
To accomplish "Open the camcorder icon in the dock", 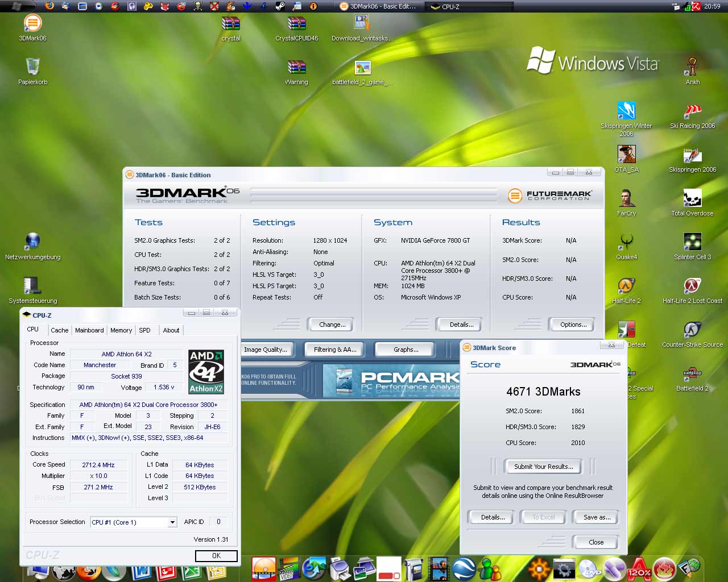I will (415, 568).
